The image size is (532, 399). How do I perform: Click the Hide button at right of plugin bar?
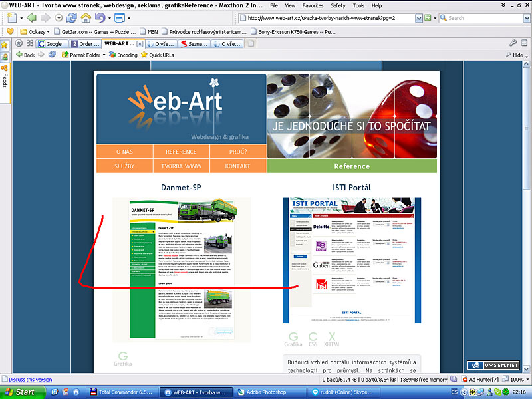pos(514,55)
